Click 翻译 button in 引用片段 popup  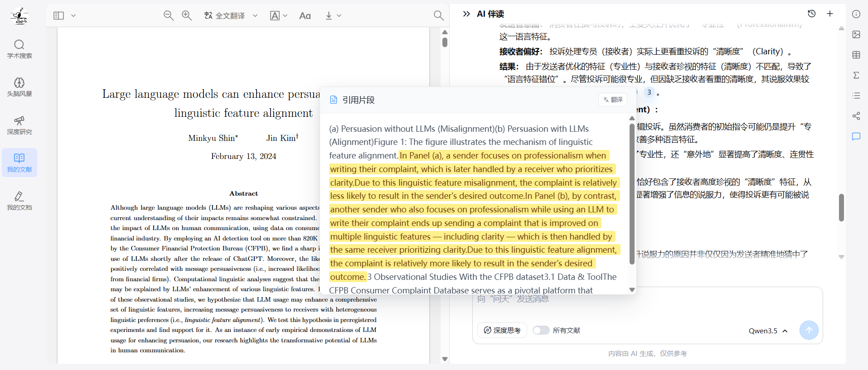[x=613, y=100]
